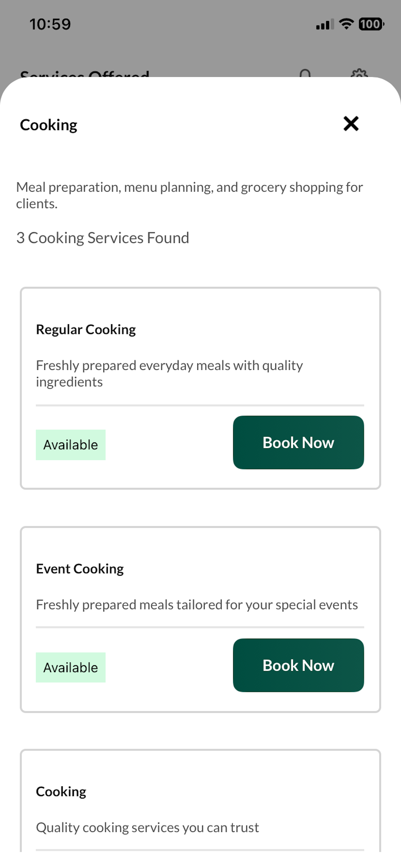The image size is (401, 868).
Task: Tap 'Freshly prepared everyday meals' description
Action: coord(169,374)
